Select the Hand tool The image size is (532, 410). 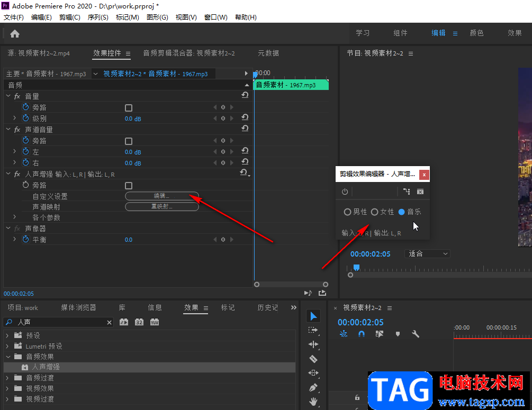(x=313, y=402)
